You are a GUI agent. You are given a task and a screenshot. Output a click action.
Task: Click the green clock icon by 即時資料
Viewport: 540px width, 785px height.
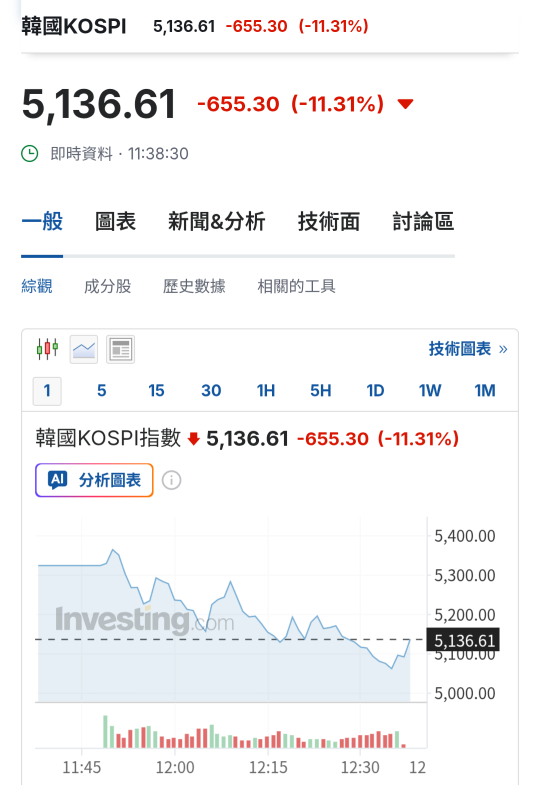[x=30, y=154]
